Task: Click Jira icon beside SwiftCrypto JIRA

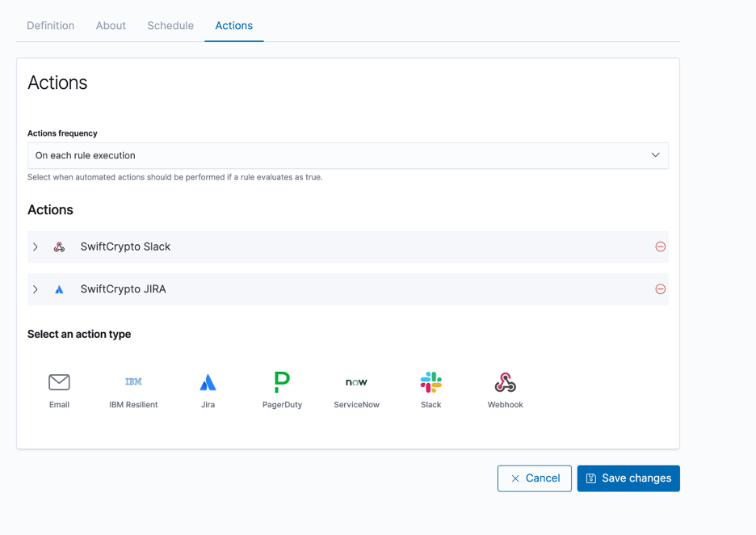Action: pyautogui.click(x=59, y=289)
